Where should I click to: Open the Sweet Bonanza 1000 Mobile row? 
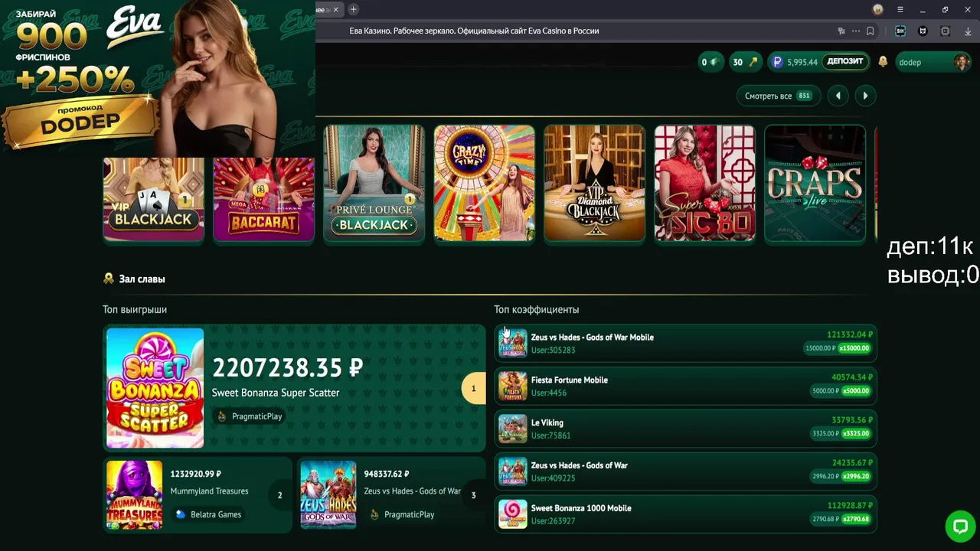[685, 514]
